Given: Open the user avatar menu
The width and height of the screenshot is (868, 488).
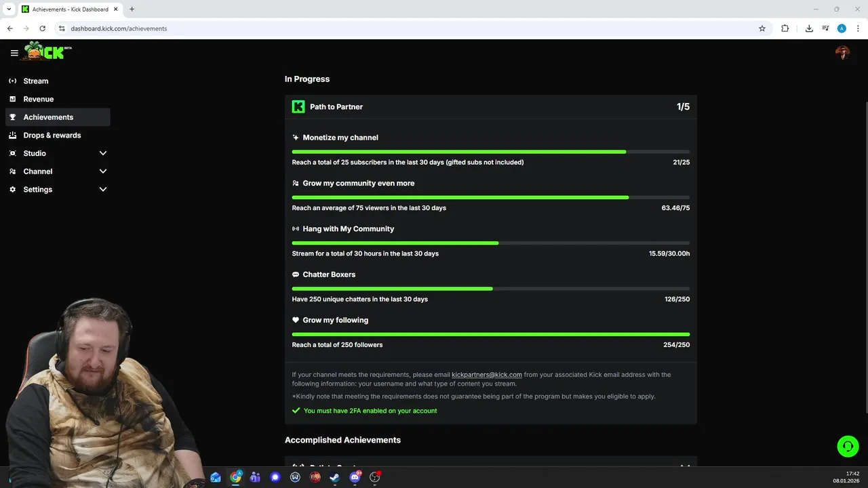Looking at the screenshot, I should 842,53.
